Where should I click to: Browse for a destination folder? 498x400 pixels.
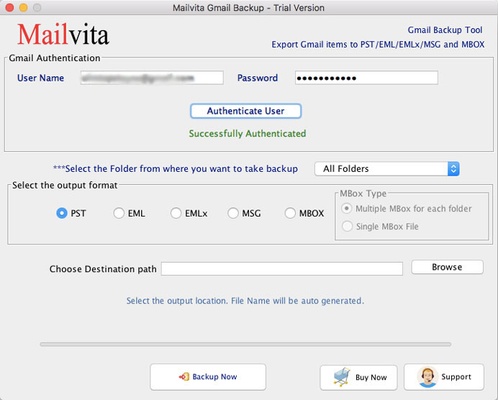coord(447,267)
